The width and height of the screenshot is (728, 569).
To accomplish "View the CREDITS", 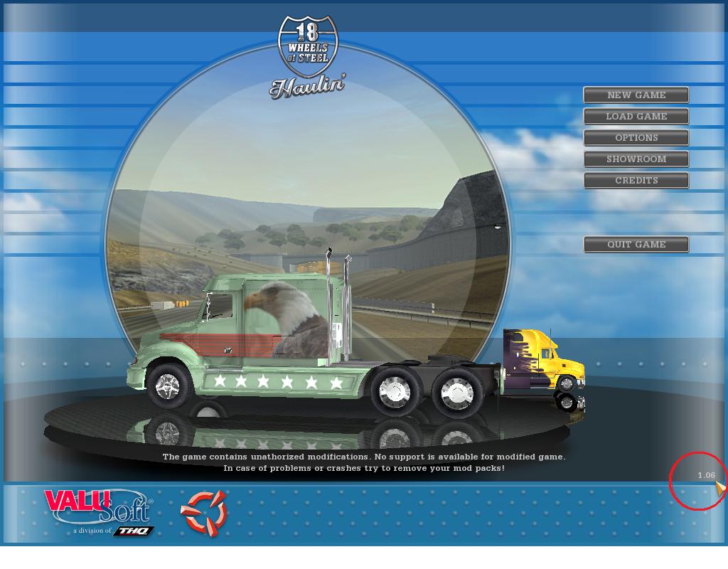I will tap(636, 180).
